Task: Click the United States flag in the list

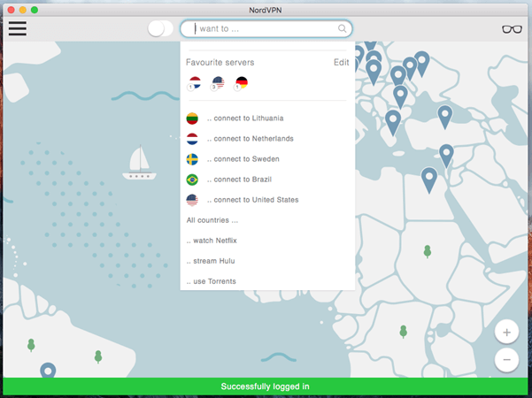Action: click(192, 200)
